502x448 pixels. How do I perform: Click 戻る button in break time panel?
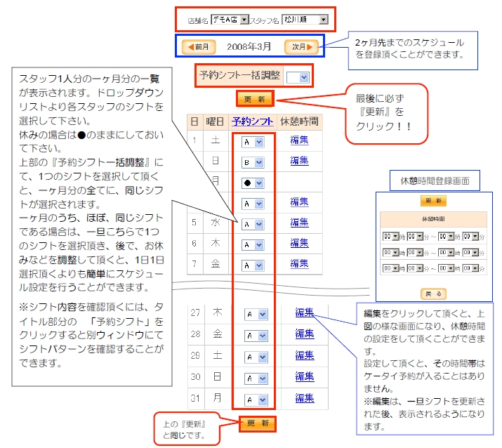[x=433, y=294]
